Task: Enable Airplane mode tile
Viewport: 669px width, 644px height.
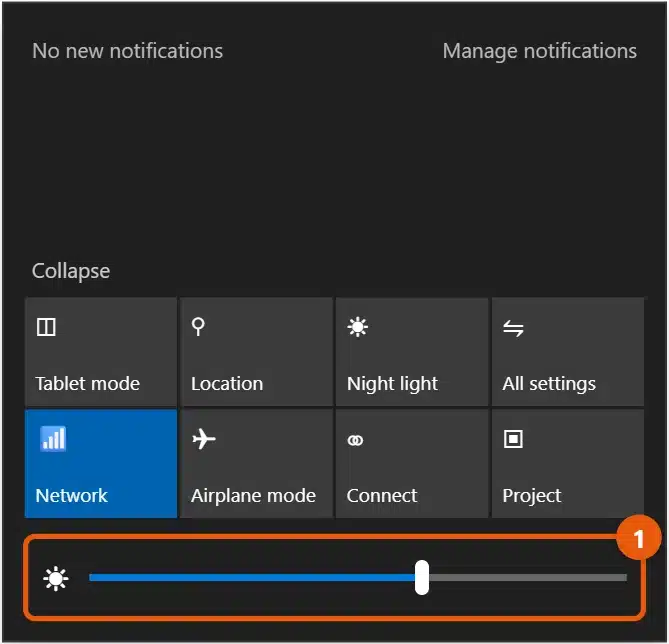Action: (256, 464)
